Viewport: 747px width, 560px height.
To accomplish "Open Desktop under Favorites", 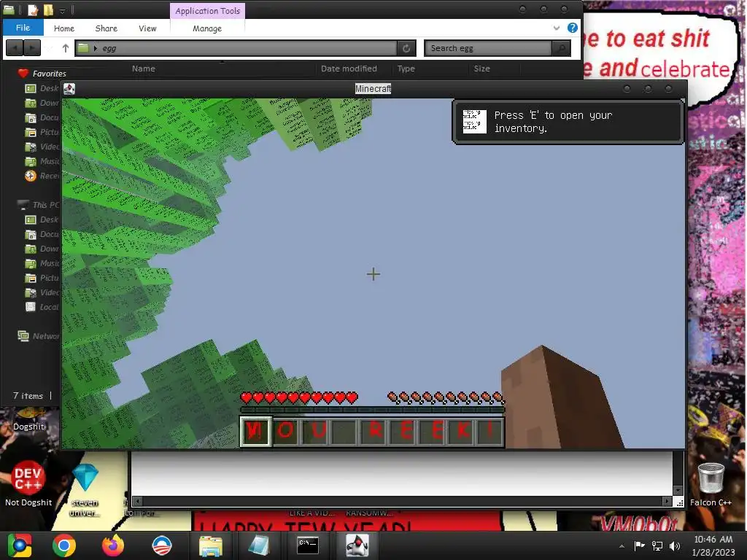I will tap(42, 88).
